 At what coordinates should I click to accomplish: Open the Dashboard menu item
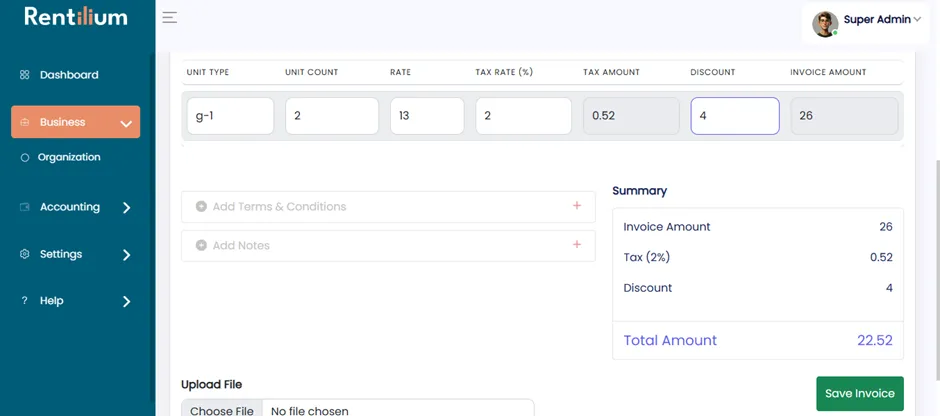click(x=69, y=75)
